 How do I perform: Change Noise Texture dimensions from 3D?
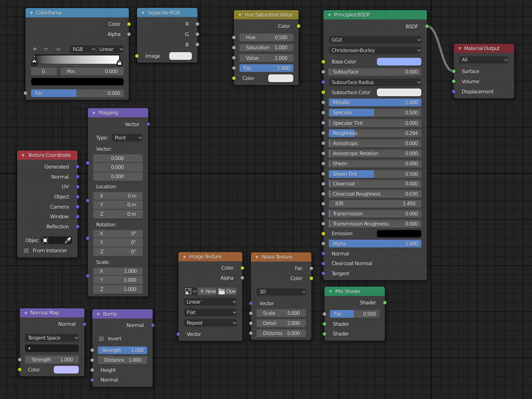[281, 292]
